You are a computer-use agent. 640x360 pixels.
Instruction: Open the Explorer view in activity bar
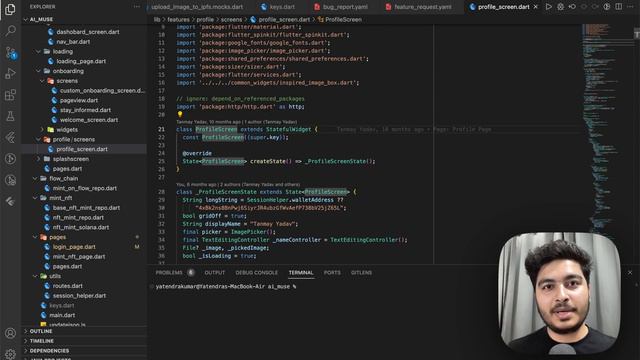(x=10, y=9)
